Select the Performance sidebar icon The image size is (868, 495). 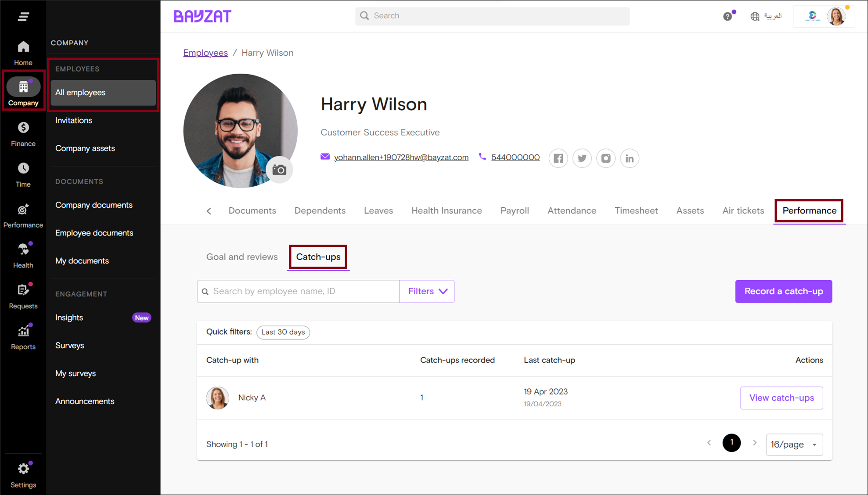pos(23,210)
